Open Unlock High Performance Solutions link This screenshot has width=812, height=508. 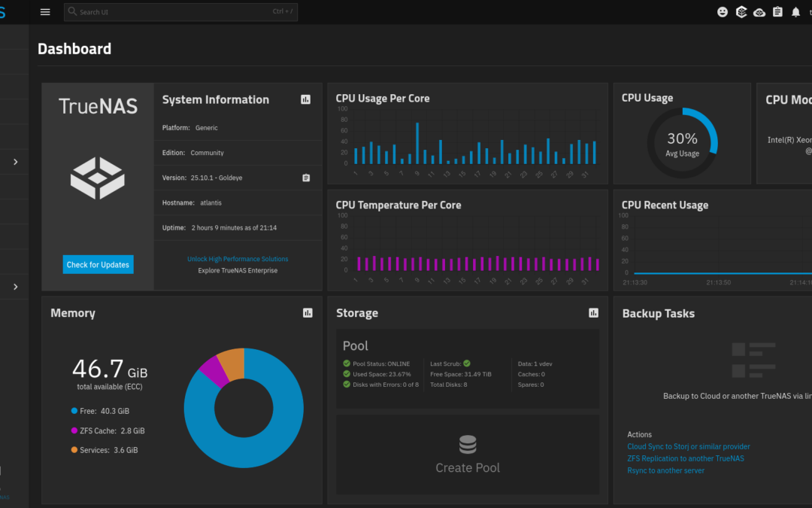point(238,258)
